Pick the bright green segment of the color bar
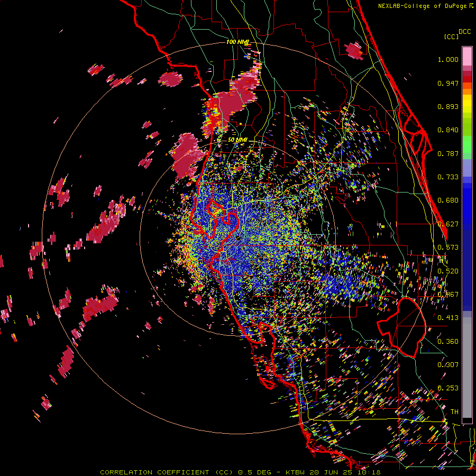Screen dimensions: 476x476 coord(467,145)
